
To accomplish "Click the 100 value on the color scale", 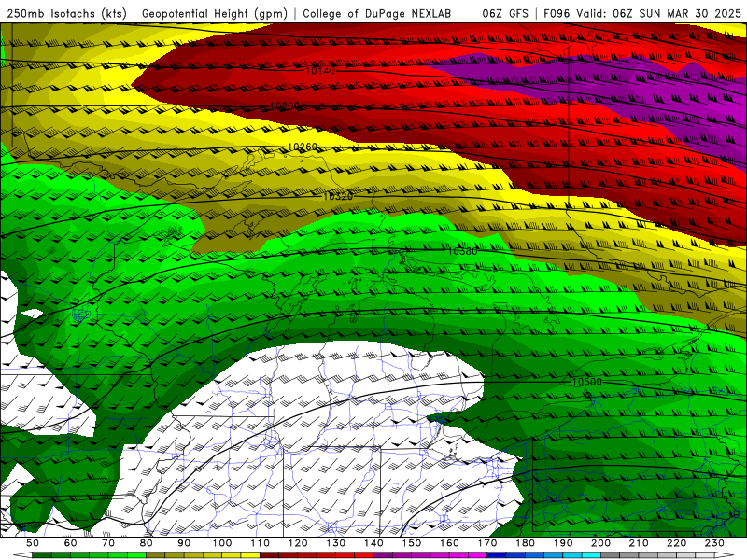I will (x=222, y=543).
